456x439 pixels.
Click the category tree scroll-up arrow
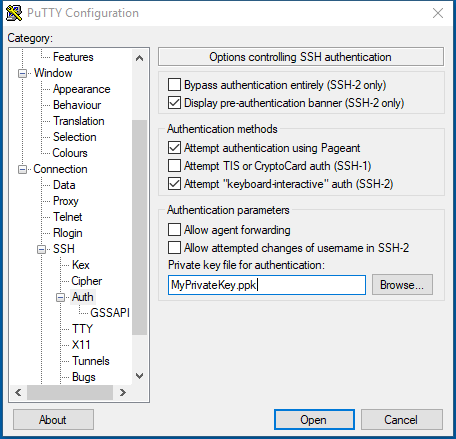[x=140, y=58]
